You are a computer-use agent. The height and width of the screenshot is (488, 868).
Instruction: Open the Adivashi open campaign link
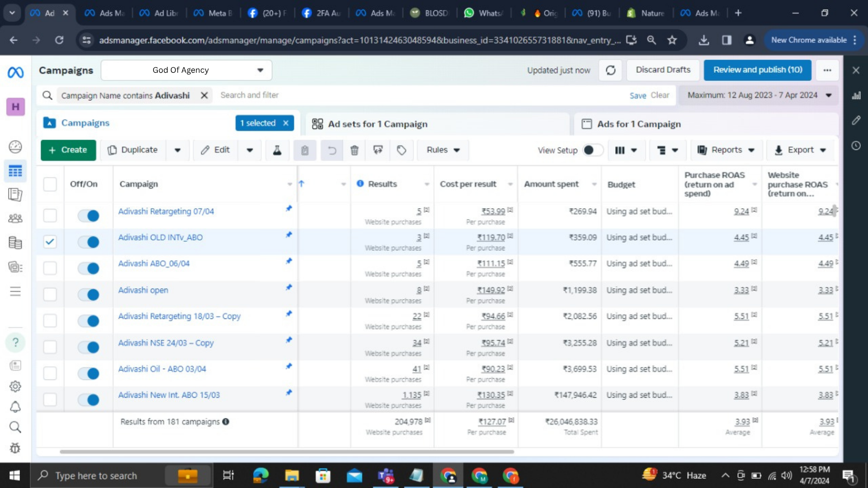(x=143, y=290)
